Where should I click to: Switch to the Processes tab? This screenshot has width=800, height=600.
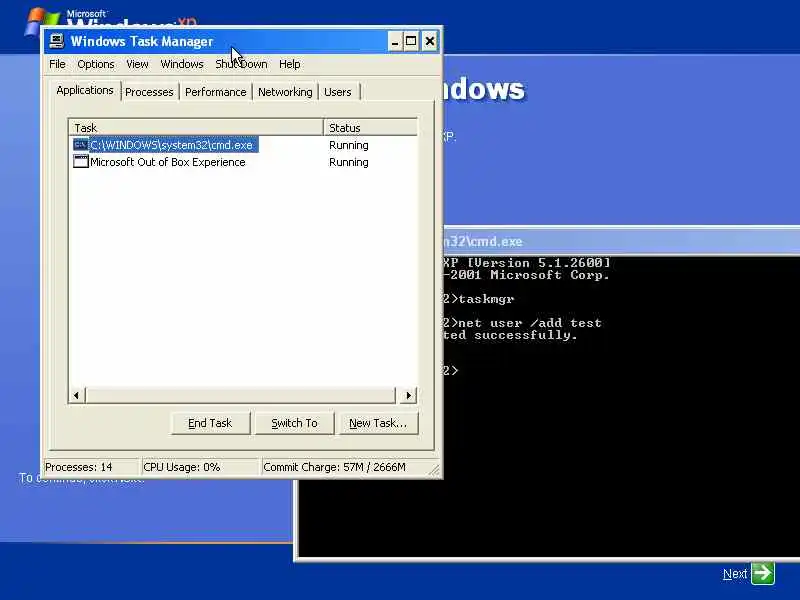point(149,92)
